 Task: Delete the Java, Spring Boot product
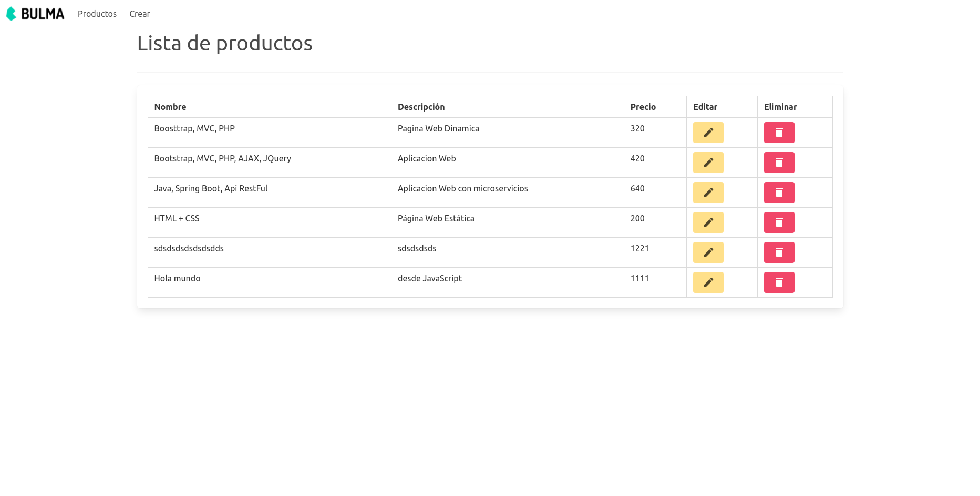point(779,193)
